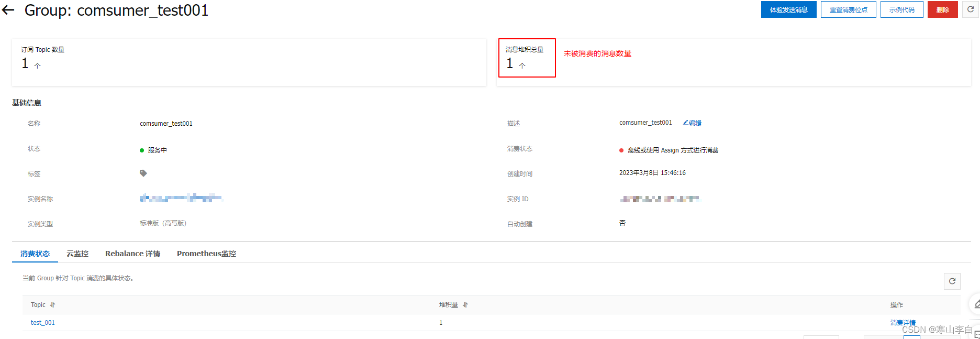Click the 编辑 edit link beside description
This screenshot has width=980, height=339.
(692, 123)
